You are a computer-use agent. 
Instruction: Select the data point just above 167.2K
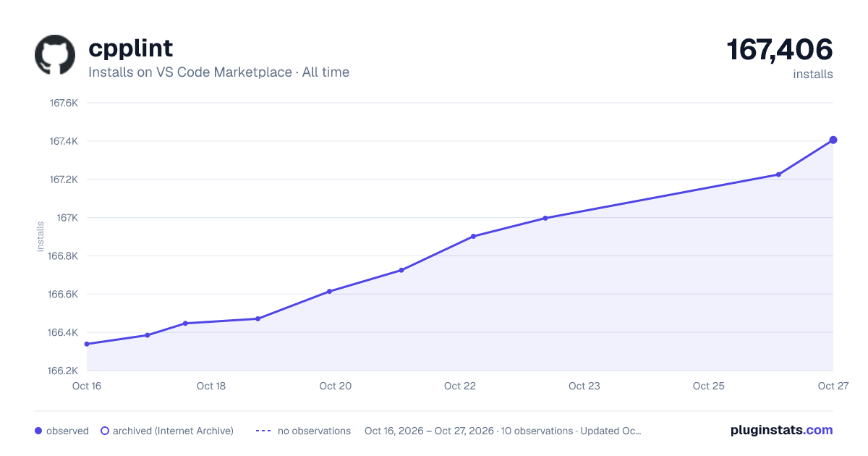[778, 174]
